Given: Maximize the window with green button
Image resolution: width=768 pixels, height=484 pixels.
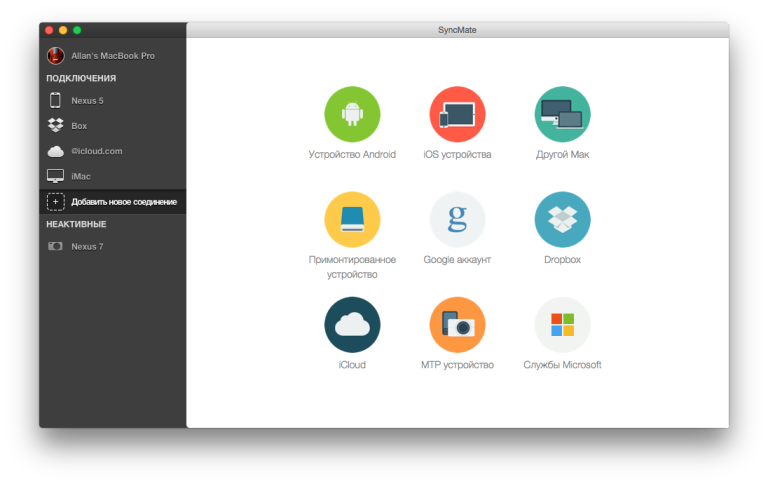Looking at the screenshot, I should 77,30.
